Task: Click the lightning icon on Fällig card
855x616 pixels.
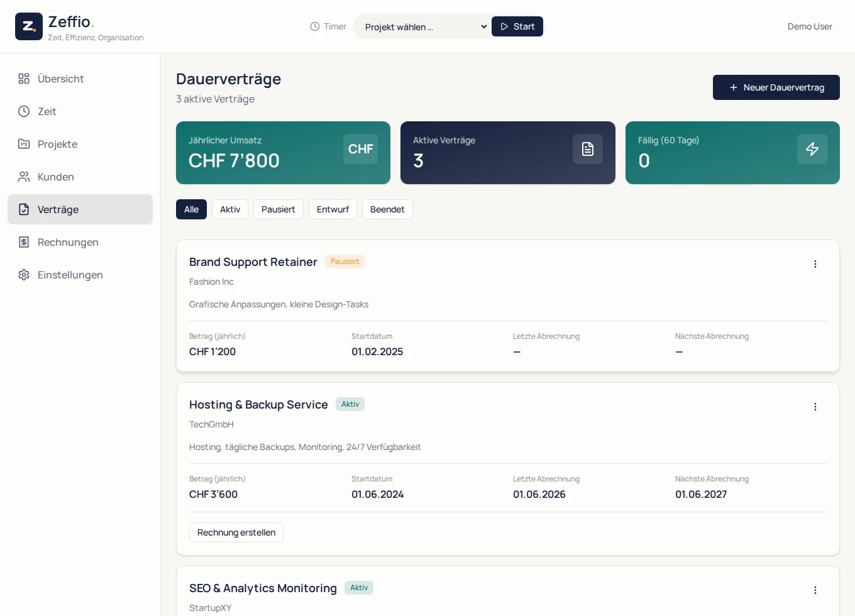Action: point(812,149)
